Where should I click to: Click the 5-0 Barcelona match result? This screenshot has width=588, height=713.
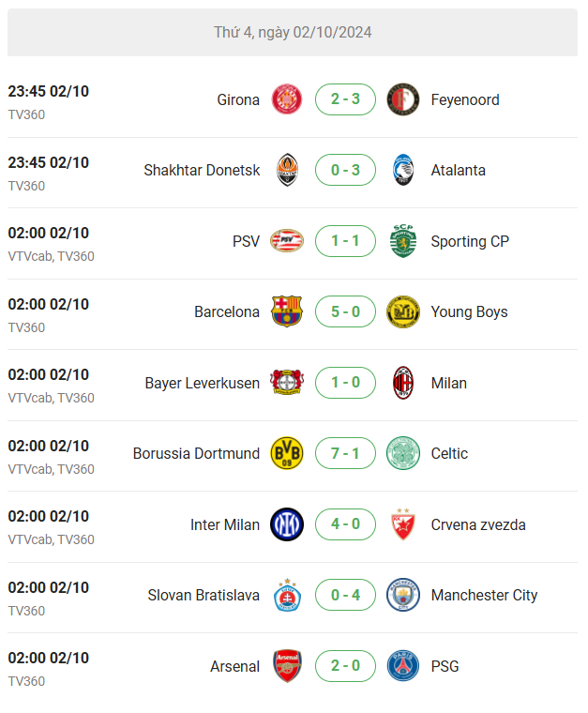(345, 311)
